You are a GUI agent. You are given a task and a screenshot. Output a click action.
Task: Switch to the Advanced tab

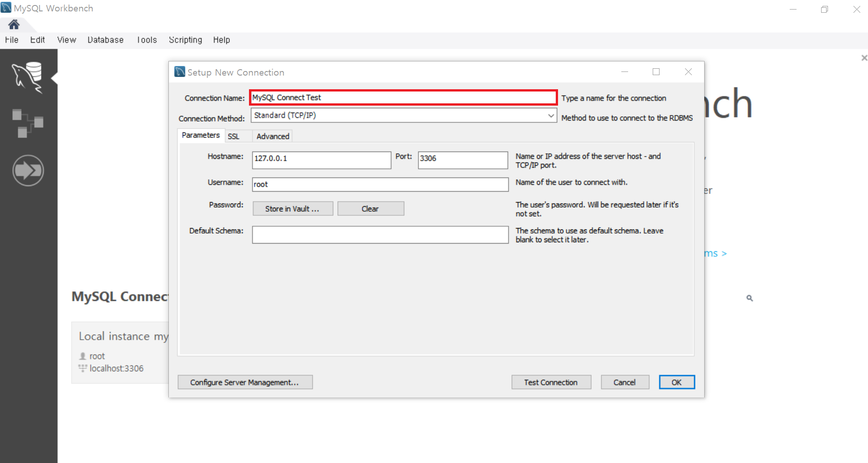pyautogui.click(x=273, y=136)
